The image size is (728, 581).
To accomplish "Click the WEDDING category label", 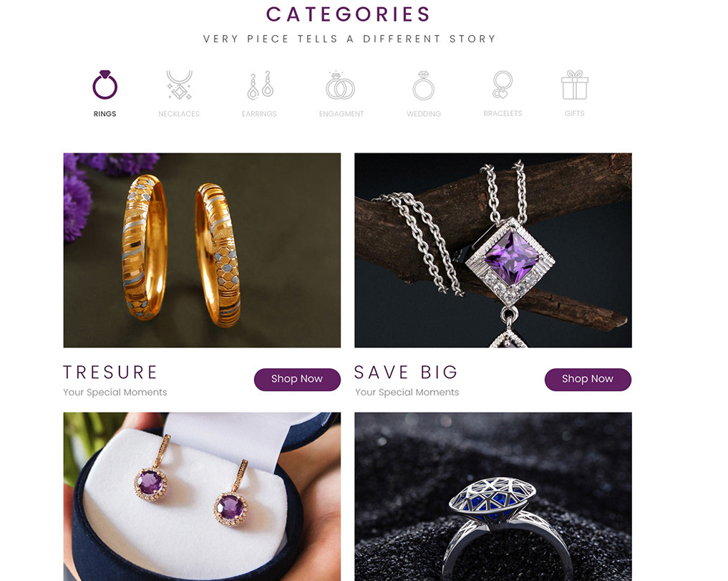I will click(x=424, y=114).
